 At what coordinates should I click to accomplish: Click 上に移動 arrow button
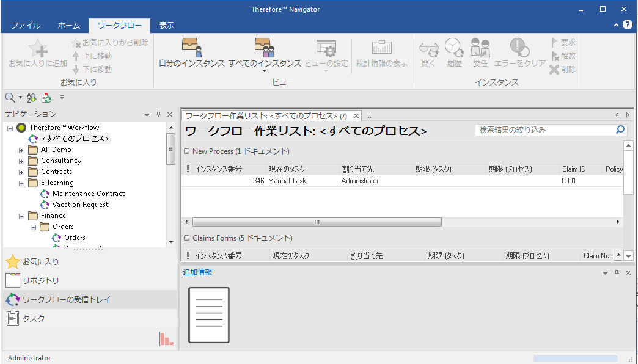(x=92, y=56)
